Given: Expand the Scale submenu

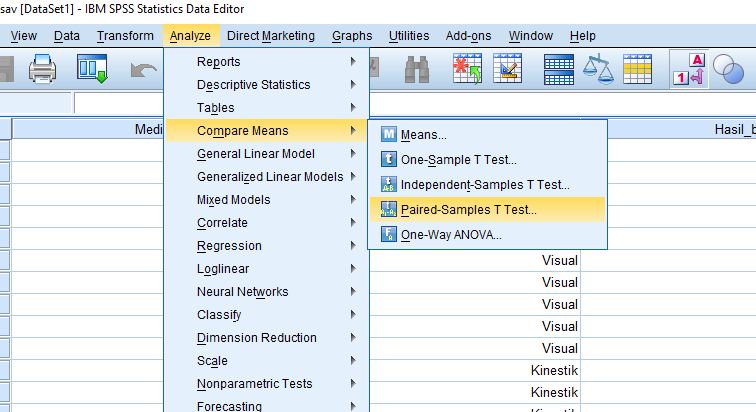Looking at the screenshot, I should 267,361.
